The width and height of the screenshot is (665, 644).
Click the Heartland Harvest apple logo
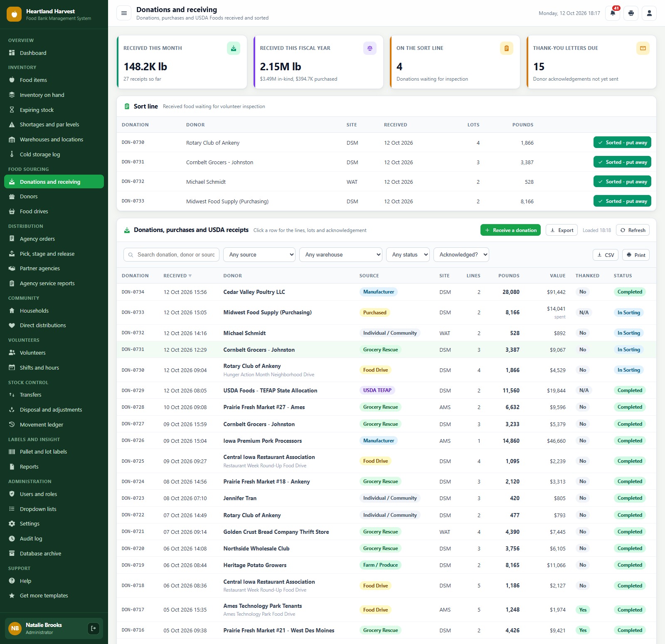[14, 14]
